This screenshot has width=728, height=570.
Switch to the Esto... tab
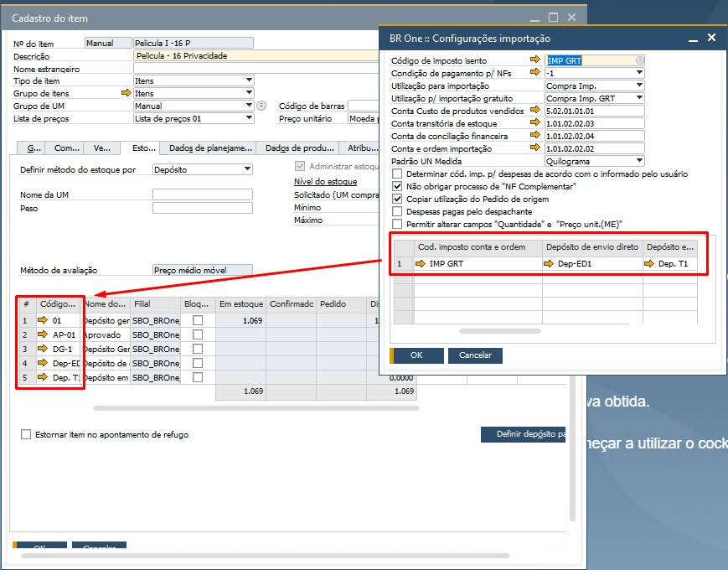click(140, 148)
